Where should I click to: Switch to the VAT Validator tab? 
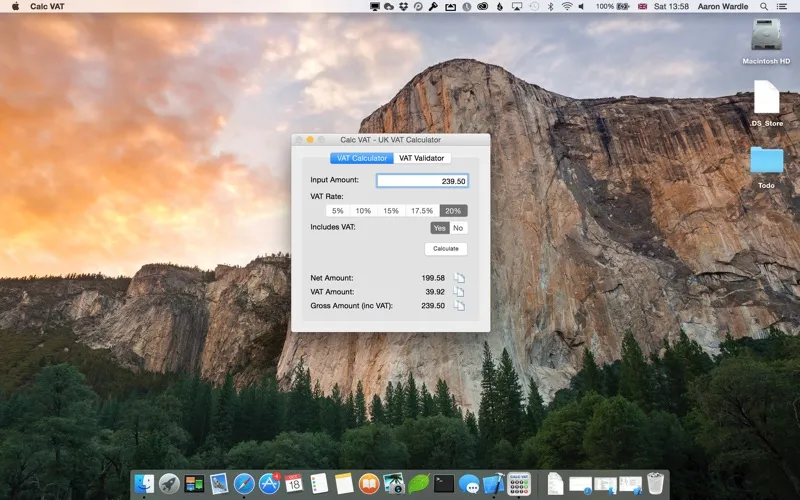pos(422,158)
